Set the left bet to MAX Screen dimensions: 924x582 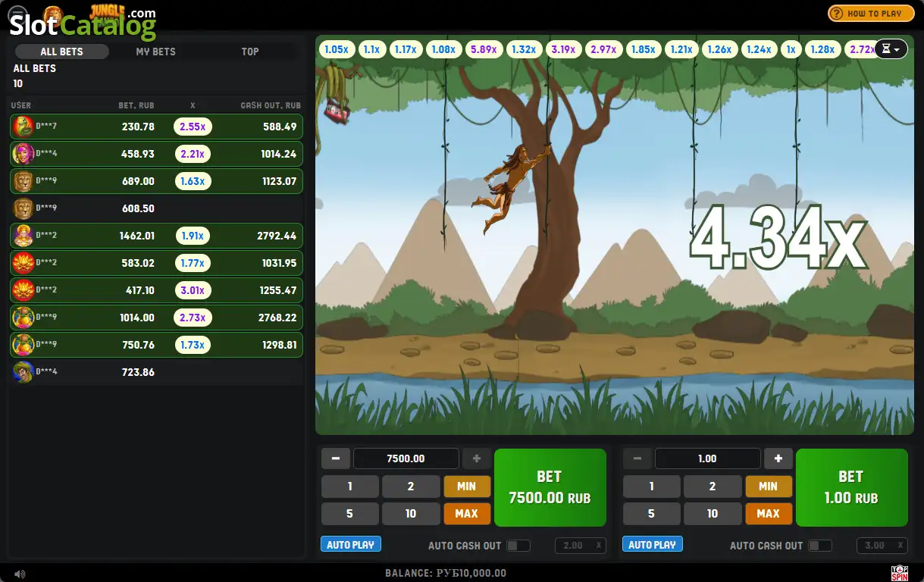pyautogui.click(x=467, y=514)
